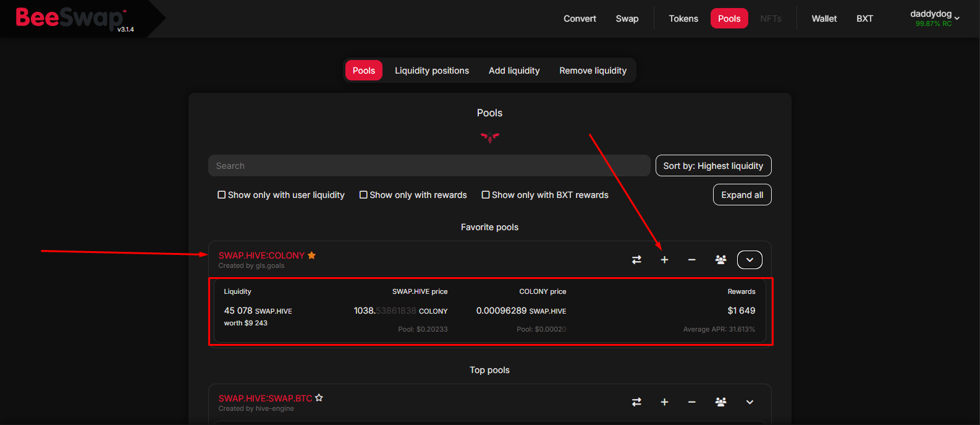Unfavorite SWAP.HIVE:COLONY pool star
This screenshot has width=980, height=425.
coord(311,255)
